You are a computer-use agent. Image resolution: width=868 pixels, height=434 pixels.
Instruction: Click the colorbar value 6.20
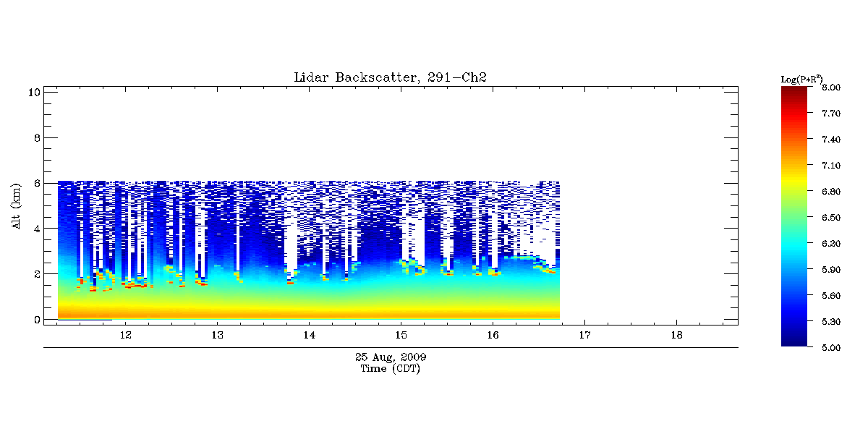(830, 244)
